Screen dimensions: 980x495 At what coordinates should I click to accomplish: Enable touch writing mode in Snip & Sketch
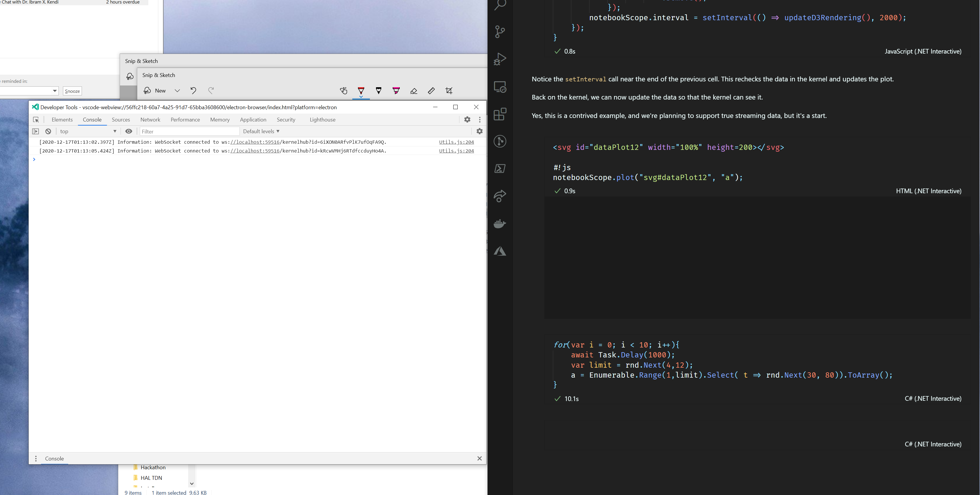344,90
